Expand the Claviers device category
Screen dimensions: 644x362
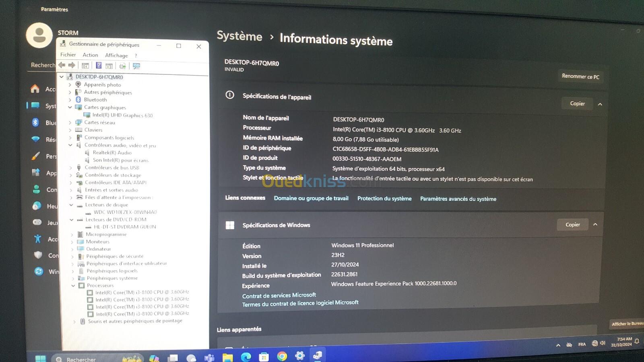point(70,130)
